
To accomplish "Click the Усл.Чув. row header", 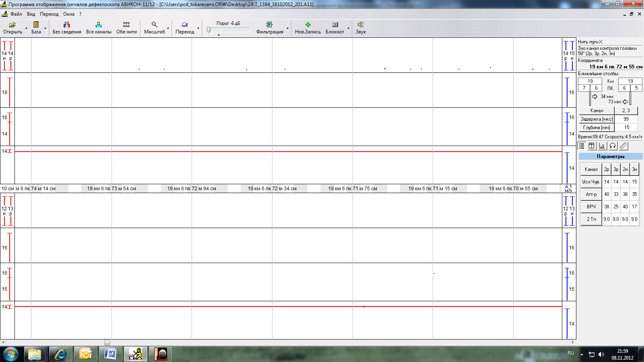I will [x=591, y=182].
